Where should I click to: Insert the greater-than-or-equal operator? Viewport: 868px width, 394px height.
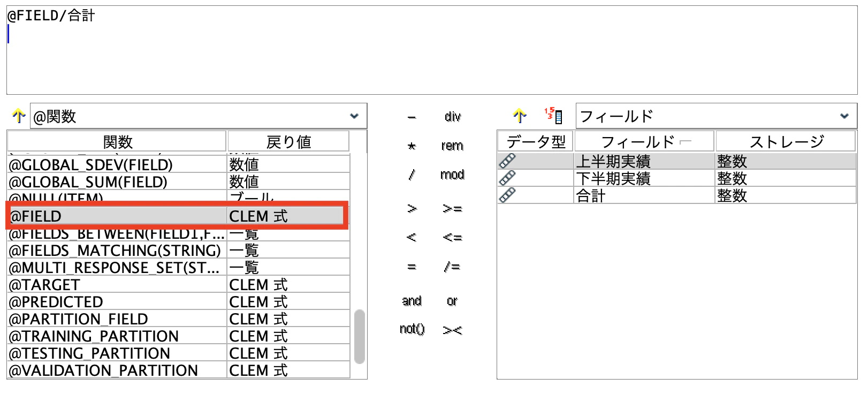click(x=452, y=208)
